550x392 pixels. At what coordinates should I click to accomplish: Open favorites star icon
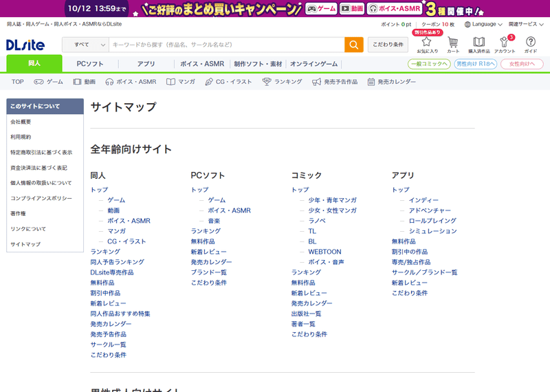tap(427, 42)
